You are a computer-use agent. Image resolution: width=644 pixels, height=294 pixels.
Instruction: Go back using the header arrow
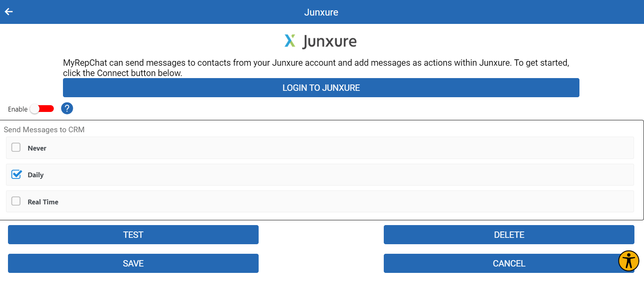point(9,12)
